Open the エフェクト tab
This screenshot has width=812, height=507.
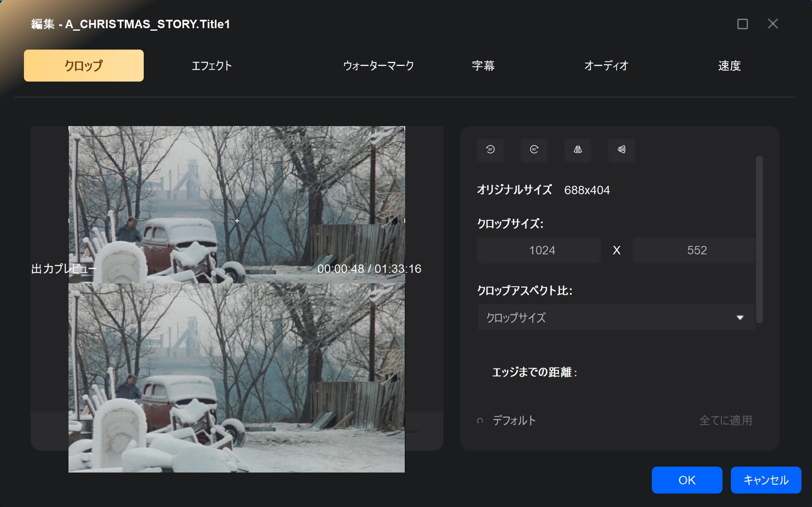(x=212, y=66)
